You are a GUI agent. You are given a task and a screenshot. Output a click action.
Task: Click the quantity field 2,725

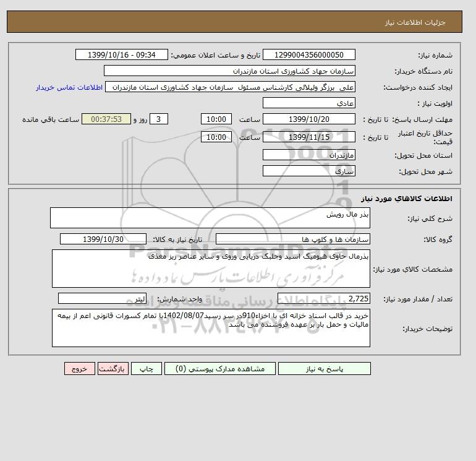pos(323,298)
